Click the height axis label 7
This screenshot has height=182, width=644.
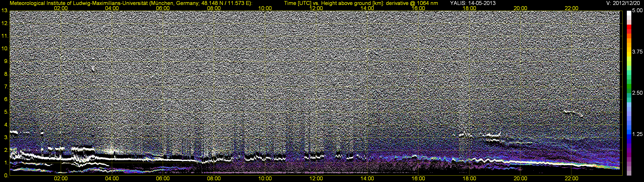click(6, 87)
